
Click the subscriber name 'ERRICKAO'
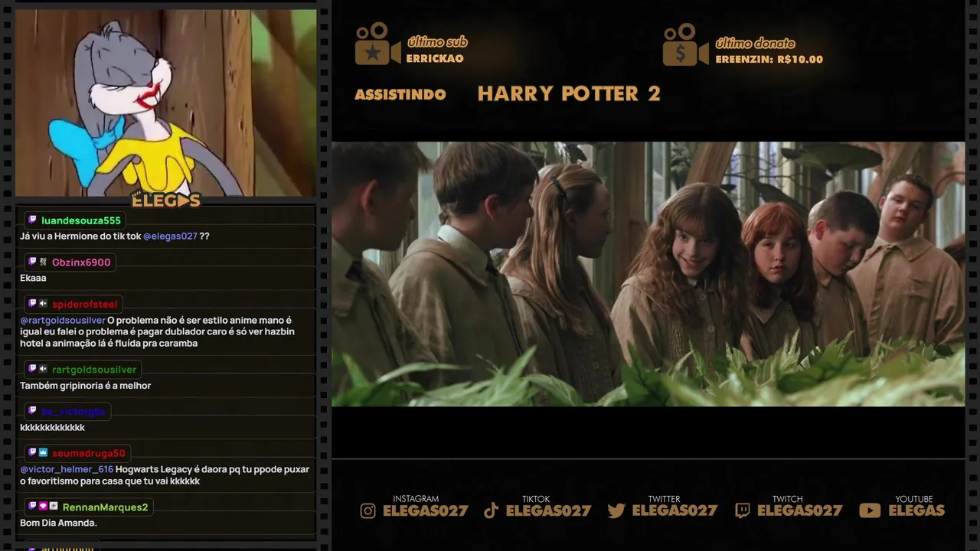pos(435,59)
